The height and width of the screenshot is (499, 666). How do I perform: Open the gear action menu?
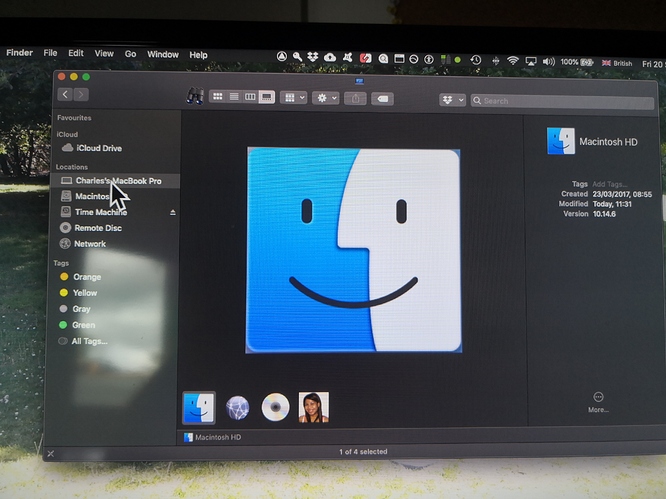pos(326,99)
